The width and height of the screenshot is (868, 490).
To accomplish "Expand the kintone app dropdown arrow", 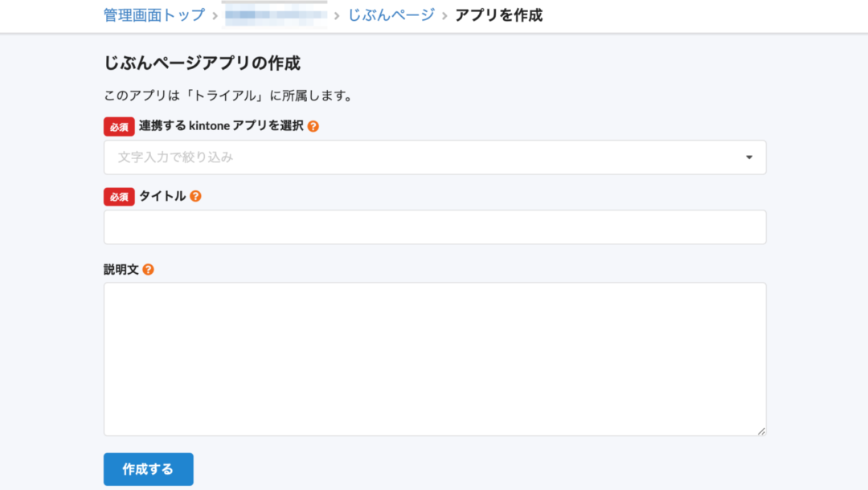I will click(749, 157).
